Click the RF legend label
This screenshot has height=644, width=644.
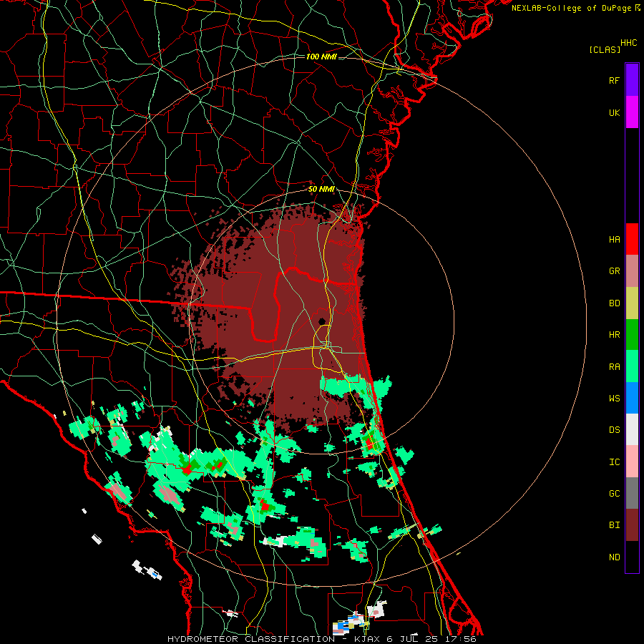point(614,80)
